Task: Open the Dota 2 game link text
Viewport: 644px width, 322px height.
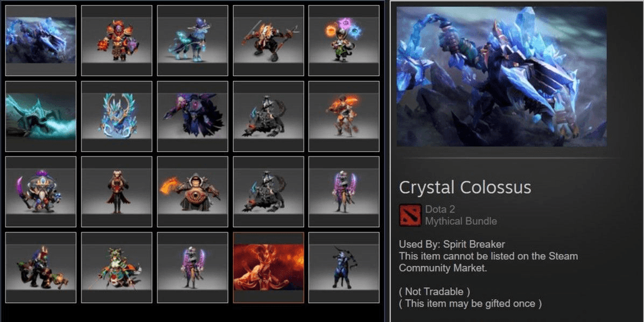Action: pyautogui.click(x=440, y=209)
